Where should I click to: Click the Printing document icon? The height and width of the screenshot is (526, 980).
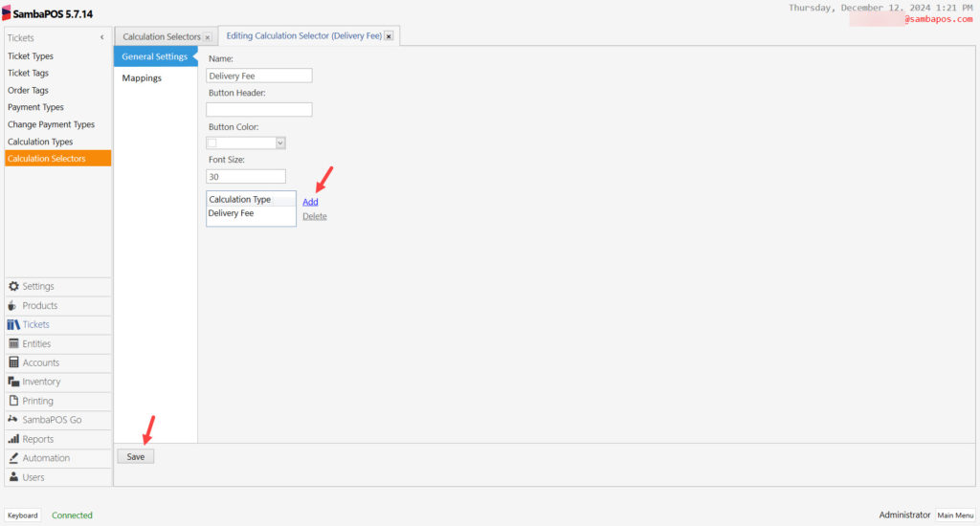[x=13, y=401]
